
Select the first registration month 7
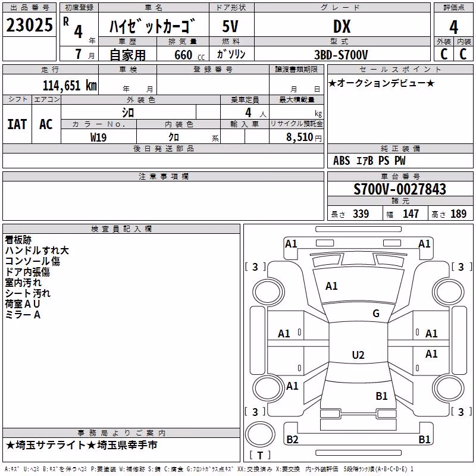(x=79, y=54)
